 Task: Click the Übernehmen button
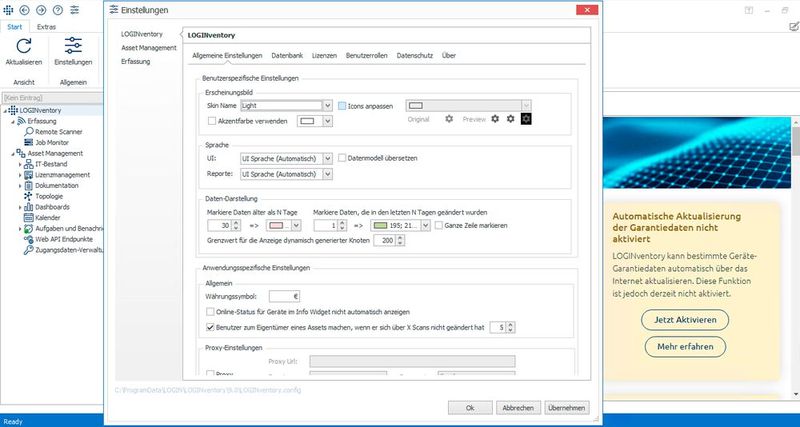click(x=567, y=408)
